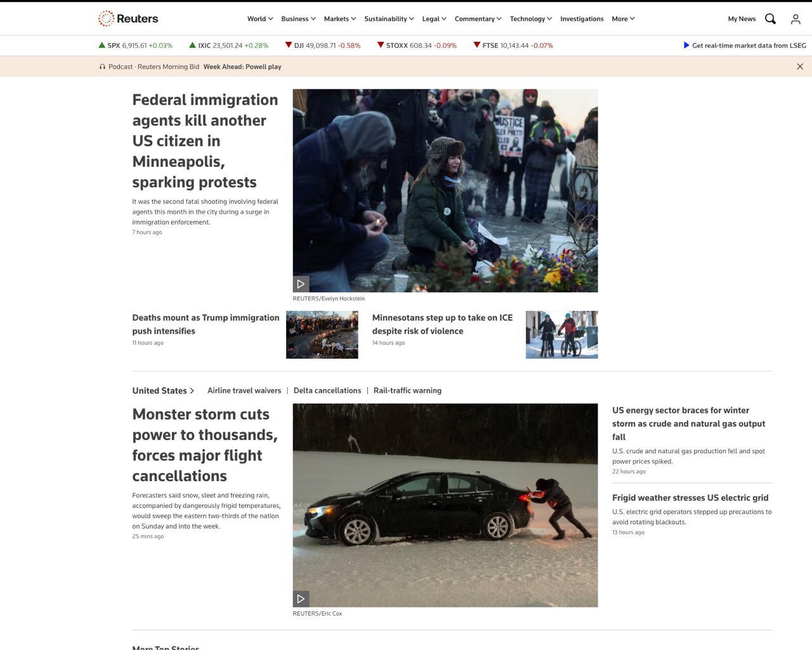The height and width of the screenshot is (650, 812).
Task: Expand the Sustainability dropdown menu
Action: [389, 19]
